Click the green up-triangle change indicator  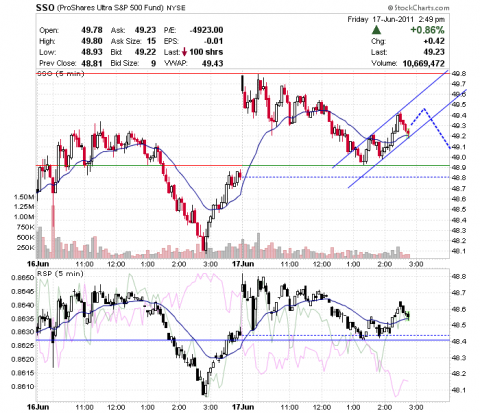point(376,30)
